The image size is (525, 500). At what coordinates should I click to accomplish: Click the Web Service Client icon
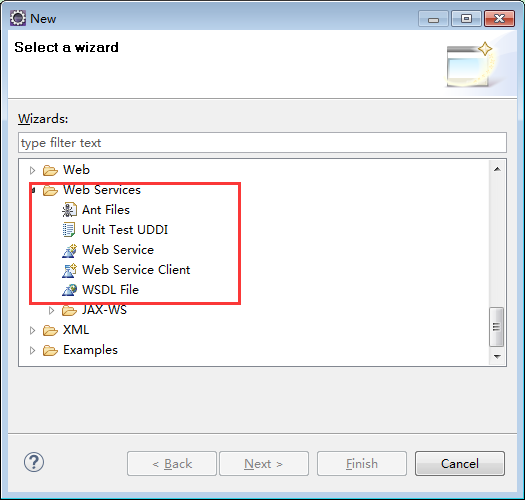pos(69,270)
